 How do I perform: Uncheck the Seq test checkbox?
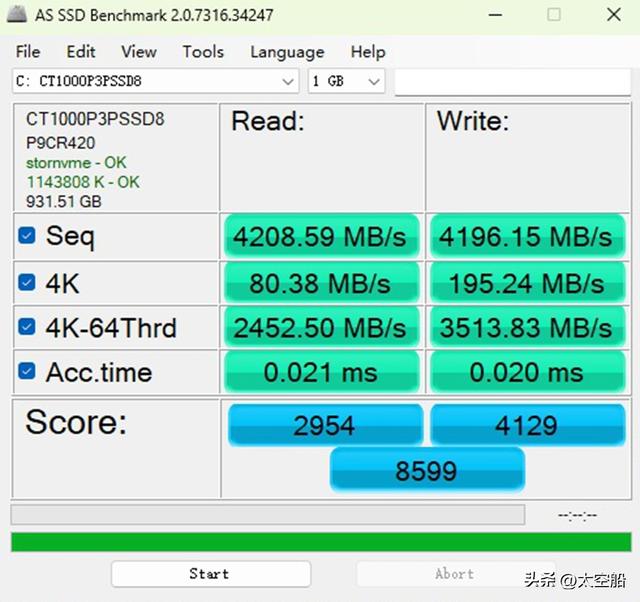[x=27, y=235]
